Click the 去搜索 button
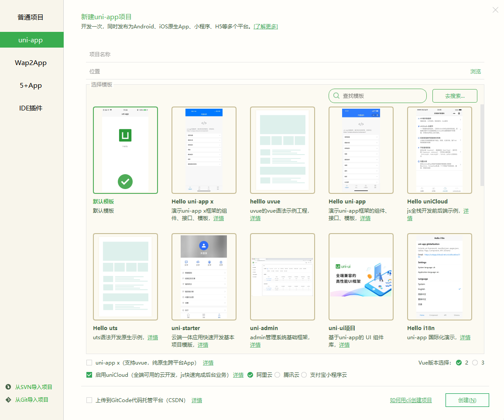The height and width of the screenshot is (420, 504). pyautogui.click(x=455, y=95)
